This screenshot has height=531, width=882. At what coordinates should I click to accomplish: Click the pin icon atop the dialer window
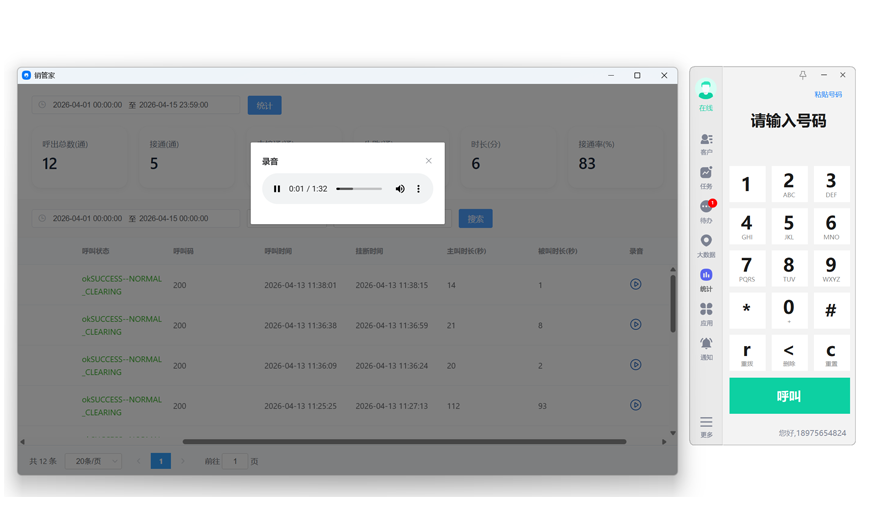pos(802,75)
